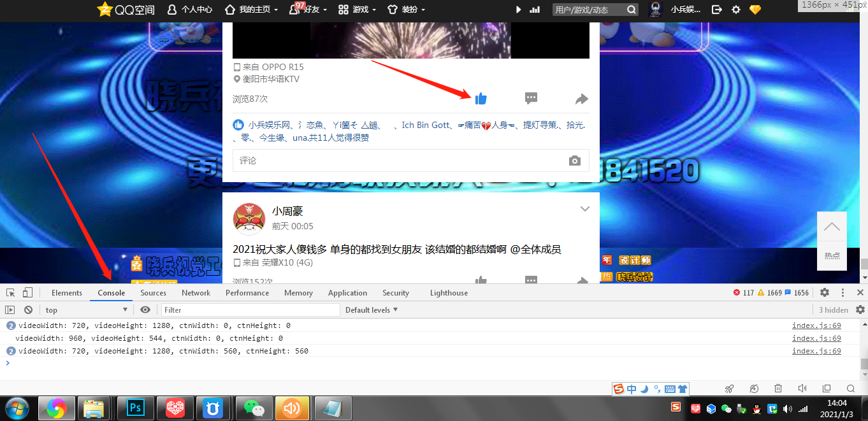Open the Memory tab
Viewport: 868px width, 421px height.
298,293
